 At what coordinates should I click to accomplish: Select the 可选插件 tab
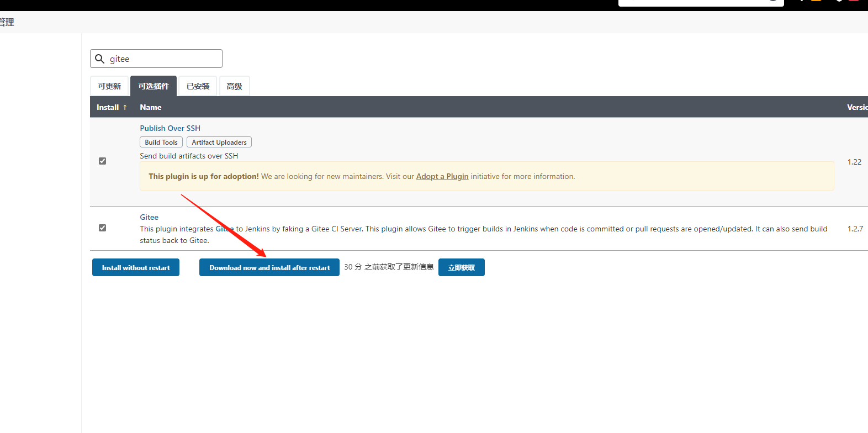tap(154, 86)
